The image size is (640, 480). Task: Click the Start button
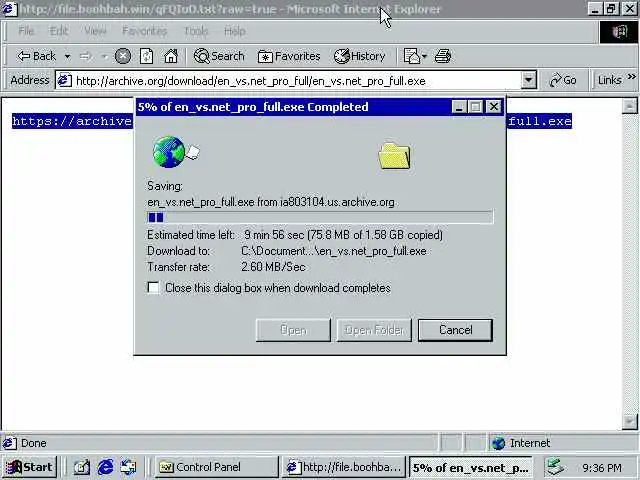coord(29,467)
